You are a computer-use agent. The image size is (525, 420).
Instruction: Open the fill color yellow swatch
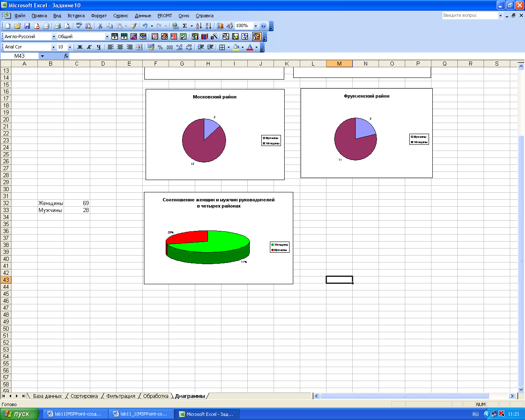pyautogui.click(x=236, y=47)
